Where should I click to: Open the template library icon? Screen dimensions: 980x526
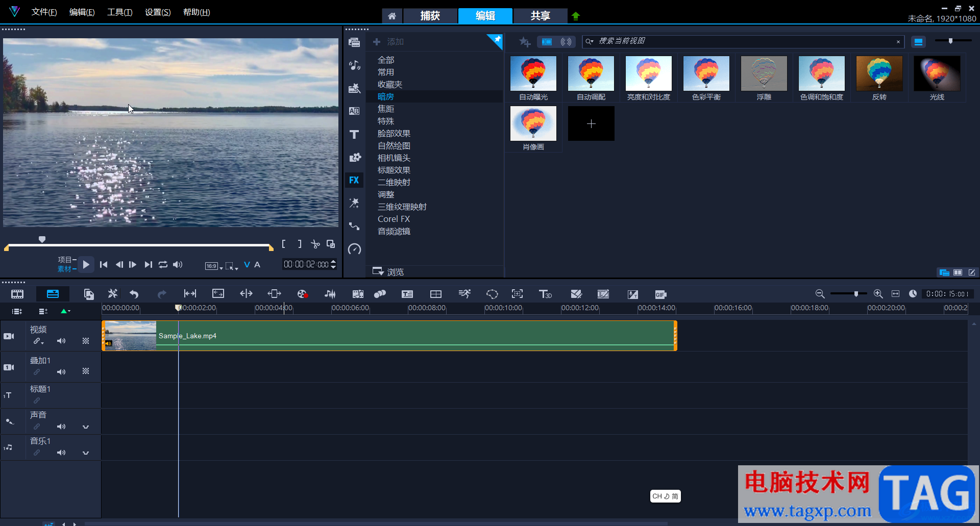point(354,88)
